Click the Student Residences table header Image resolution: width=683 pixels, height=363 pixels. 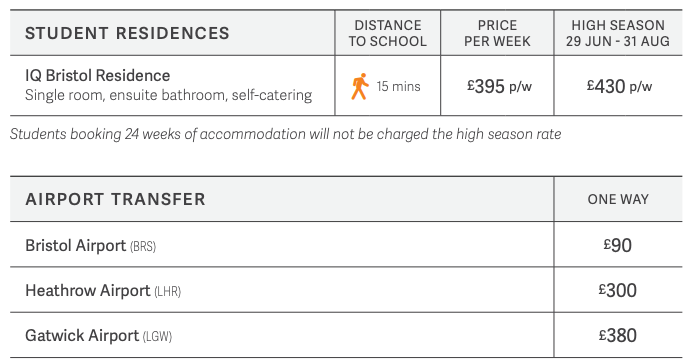[127, 33]
